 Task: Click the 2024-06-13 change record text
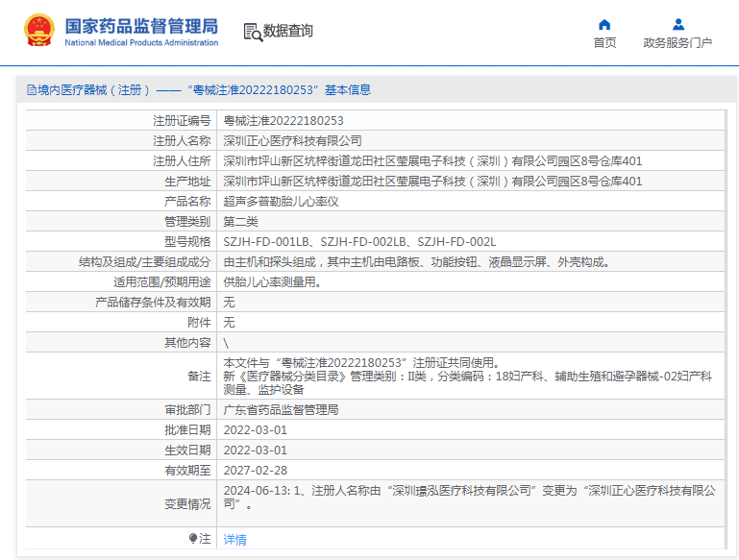point(469,498)
